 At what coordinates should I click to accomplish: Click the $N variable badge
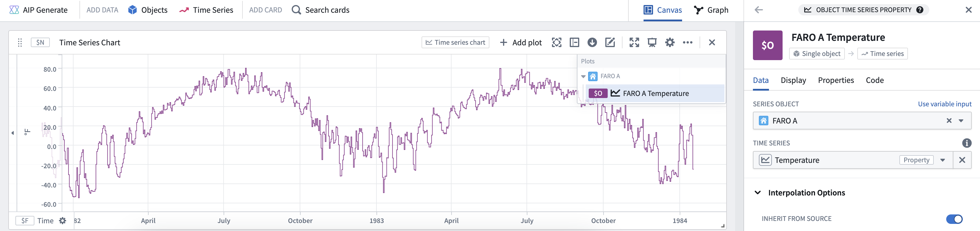(40, 43)
